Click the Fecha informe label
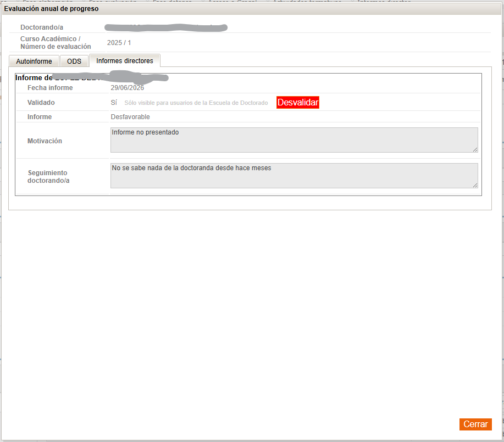The height and width of the screenshot is (442, 504). [x=50, y=88]
